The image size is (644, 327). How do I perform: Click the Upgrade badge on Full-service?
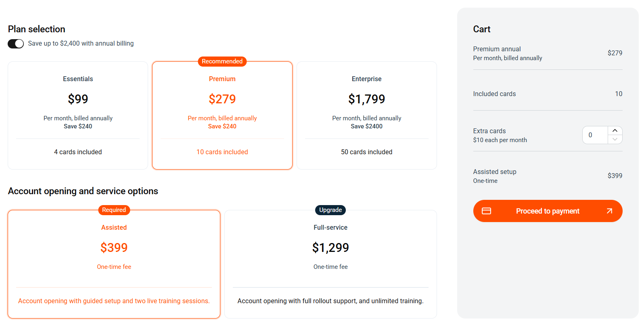point(330,210)
